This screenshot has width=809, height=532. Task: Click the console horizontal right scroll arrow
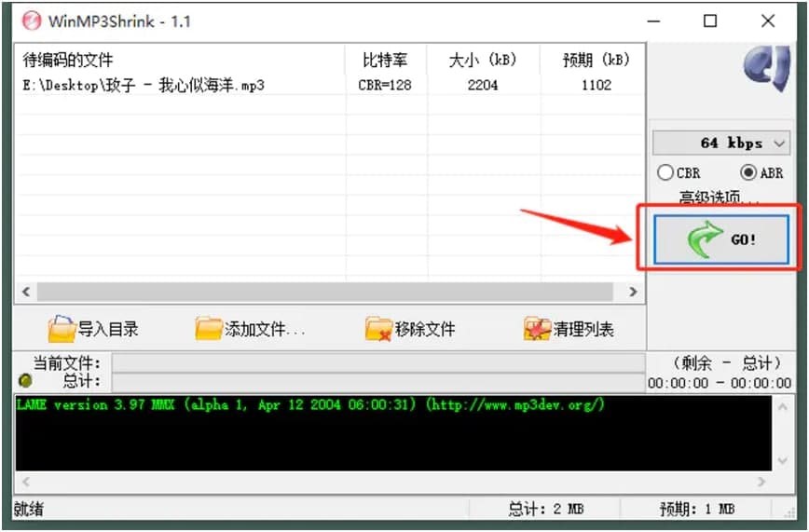coord(761,482)
